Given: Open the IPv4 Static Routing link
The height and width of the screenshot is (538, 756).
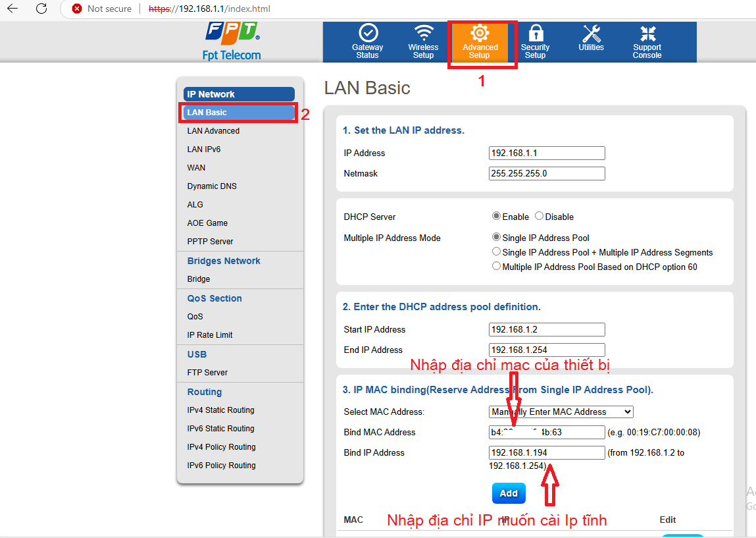Looking at the screenshot, I should (220, 410).
